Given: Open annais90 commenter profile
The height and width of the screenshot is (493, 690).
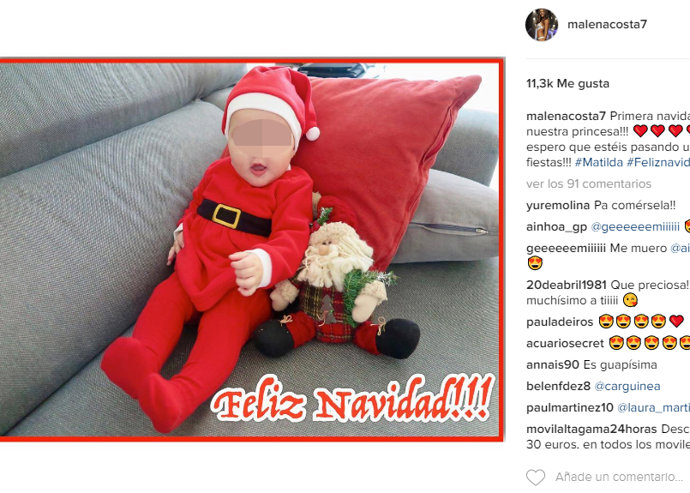Looking at the screenshot, I should point(553,365).
